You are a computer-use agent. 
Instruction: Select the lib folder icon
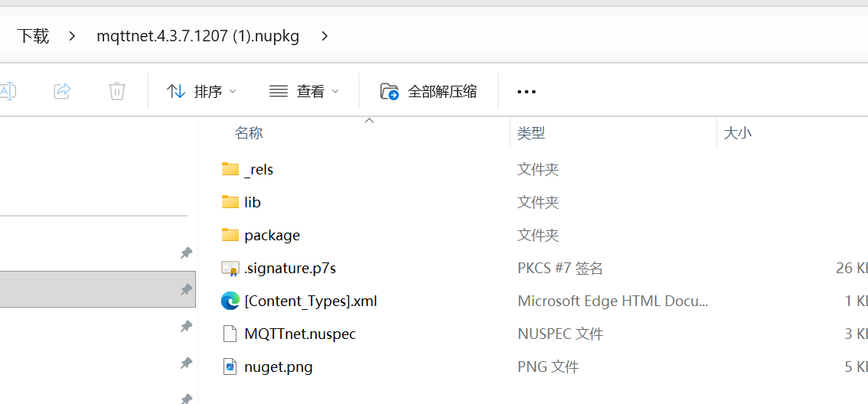point(230,202)
